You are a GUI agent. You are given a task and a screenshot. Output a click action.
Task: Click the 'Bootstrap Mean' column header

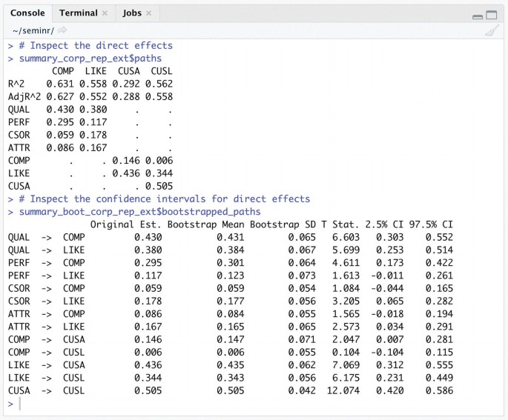coord(205,224)
